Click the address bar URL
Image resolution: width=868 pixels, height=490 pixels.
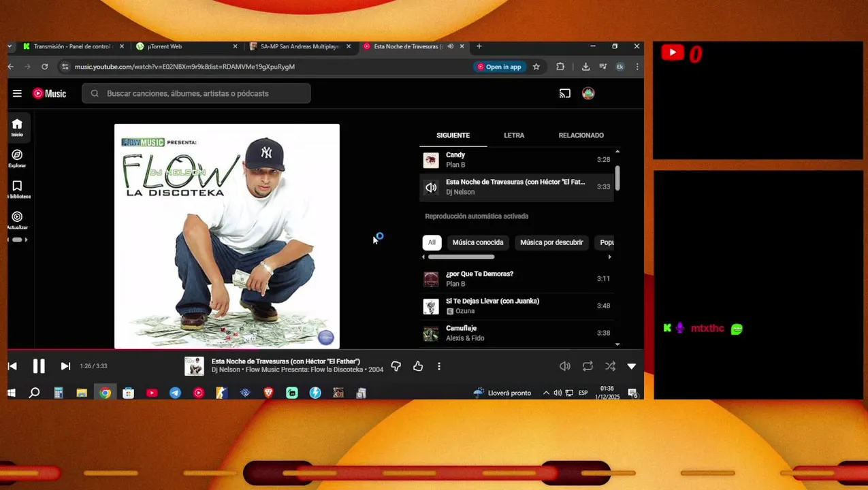point(184,67)
